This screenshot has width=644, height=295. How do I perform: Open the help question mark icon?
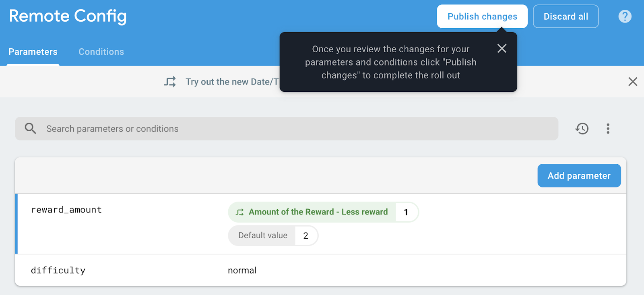click(625, 17)
